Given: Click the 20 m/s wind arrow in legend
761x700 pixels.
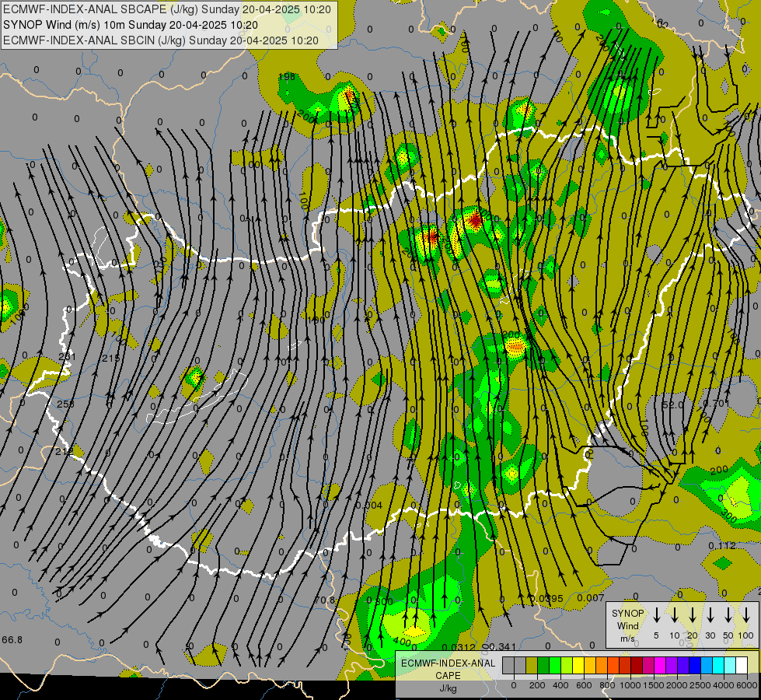Looking at the screenshot, I should tap(693, 615).
